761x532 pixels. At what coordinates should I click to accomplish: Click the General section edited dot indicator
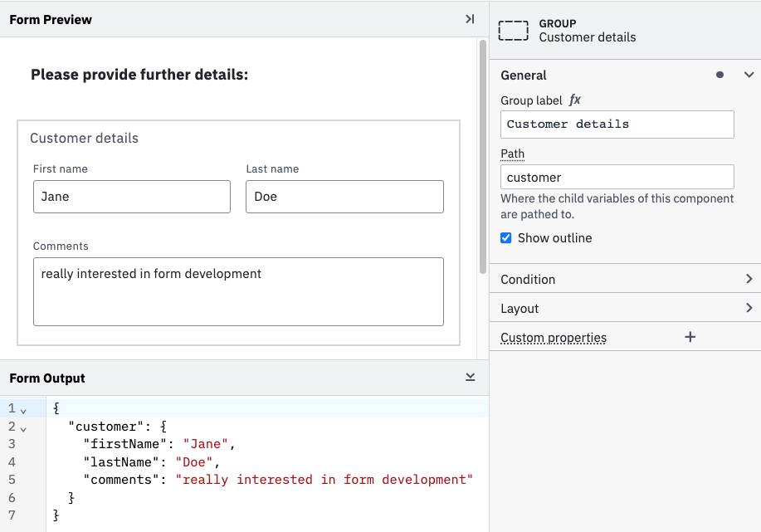pos(720,75)
